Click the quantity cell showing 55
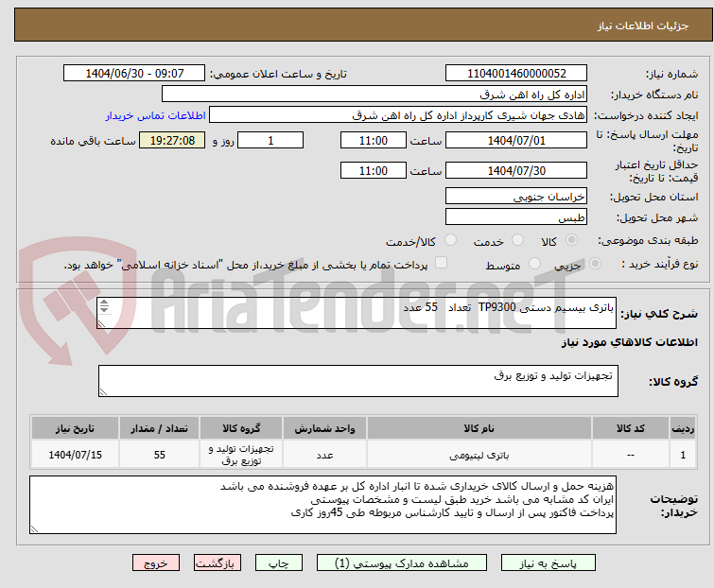This screenshot has height=588, width=714. 159,455
